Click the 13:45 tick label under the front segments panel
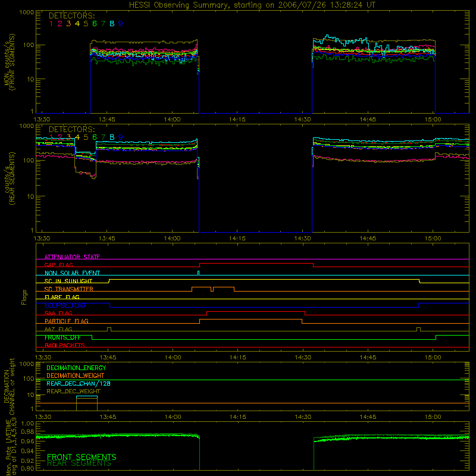The height and width of the screenshot is (476, 476). [107, 120]
